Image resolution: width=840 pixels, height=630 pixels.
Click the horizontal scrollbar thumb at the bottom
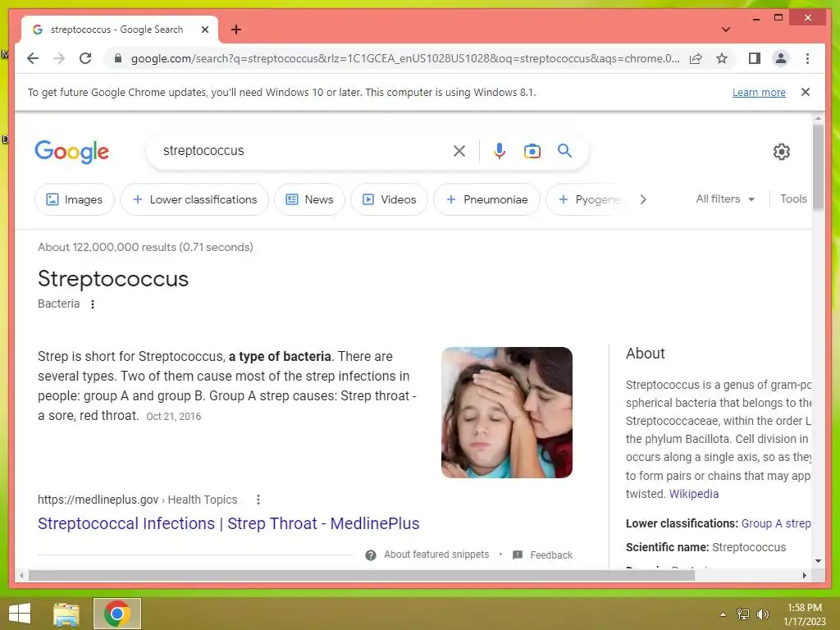(362, 575)
